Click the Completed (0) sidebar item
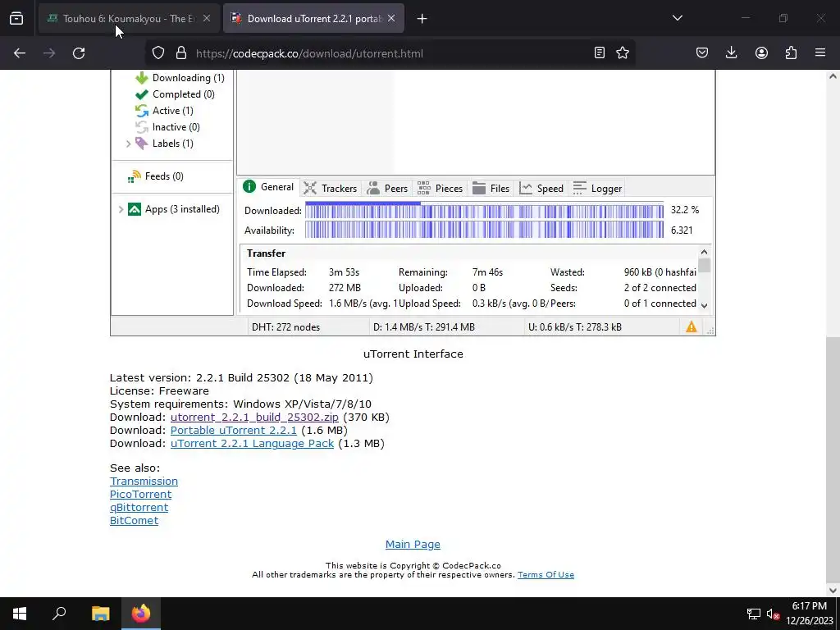 pyautogui.click(x=176, y=94)
